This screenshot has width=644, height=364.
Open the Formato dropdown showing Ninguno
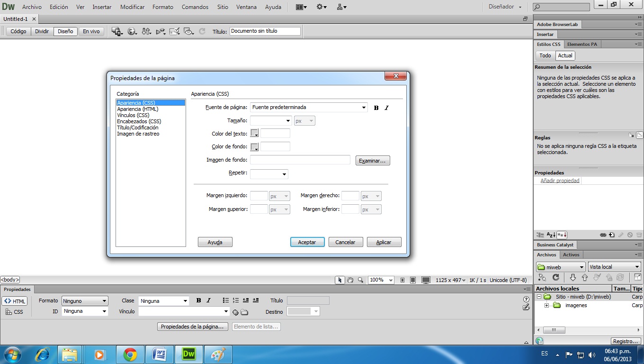[84, 300]
